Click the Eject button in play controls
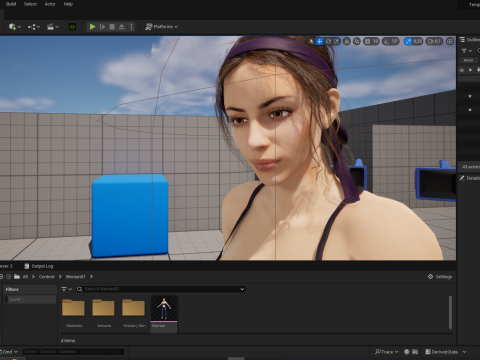The image size is (480, 360). 122,27
